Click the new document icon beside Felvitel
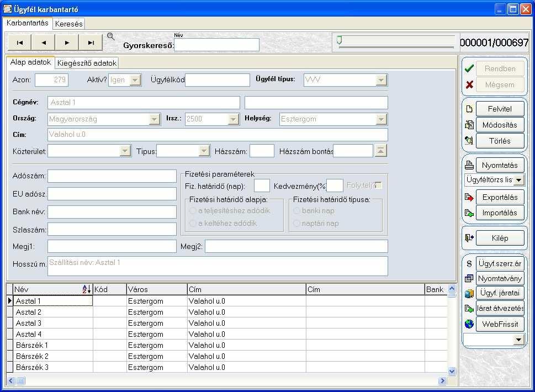This screenshot has width=535, height=392. point(469,109)
